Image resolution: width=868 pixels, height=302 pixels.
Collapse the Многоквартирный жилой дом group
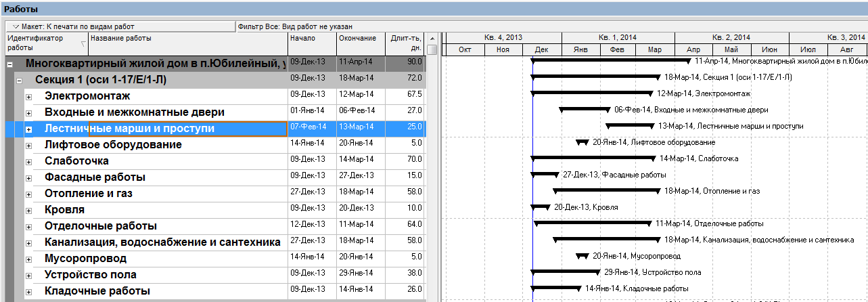pyautogui.click(x=10, y=64)
